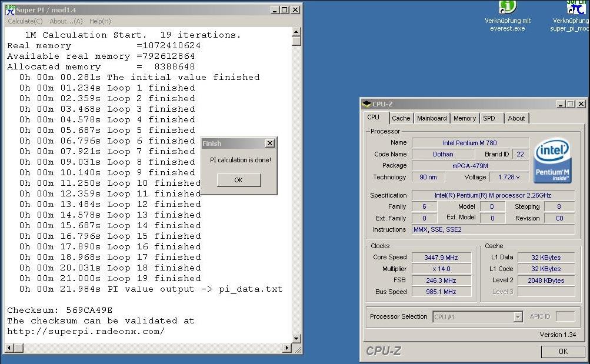Open the Help(H) menu in Super PI
Viewport: 590px width, 364px height.
click(x=100, y=21)
